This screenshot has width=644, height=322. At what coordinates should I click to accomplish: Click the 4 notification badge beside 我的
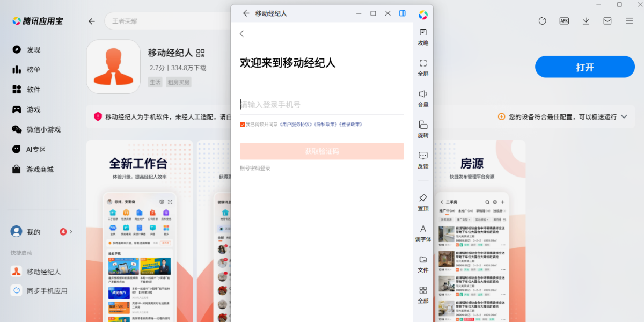[63, 232]
